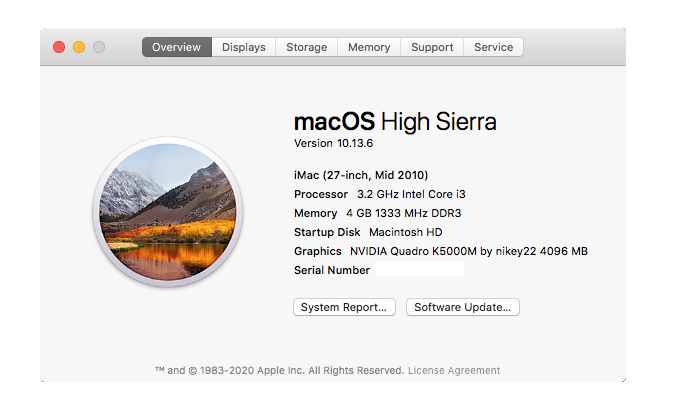Viewport: 677px width, 417px height.
Task: Click the 3.2 GHz Intel Core i3 value
Action: click(x=411, y=194)
